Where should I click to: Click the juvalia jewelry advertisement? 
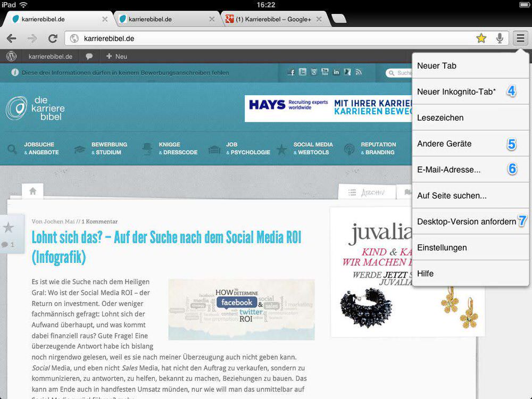coord(407,272)
